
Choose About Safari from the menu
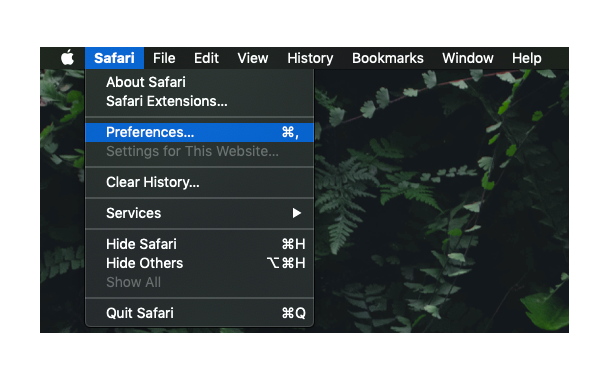[199, 82]
